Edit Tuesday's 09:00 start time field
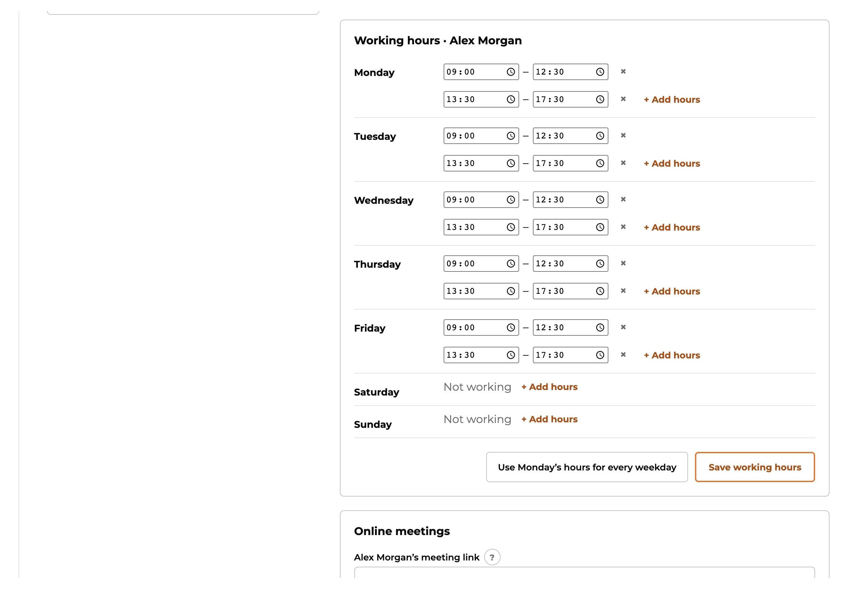Image resolution: width=868 pixels, height=589 pixels. (481, 136)
